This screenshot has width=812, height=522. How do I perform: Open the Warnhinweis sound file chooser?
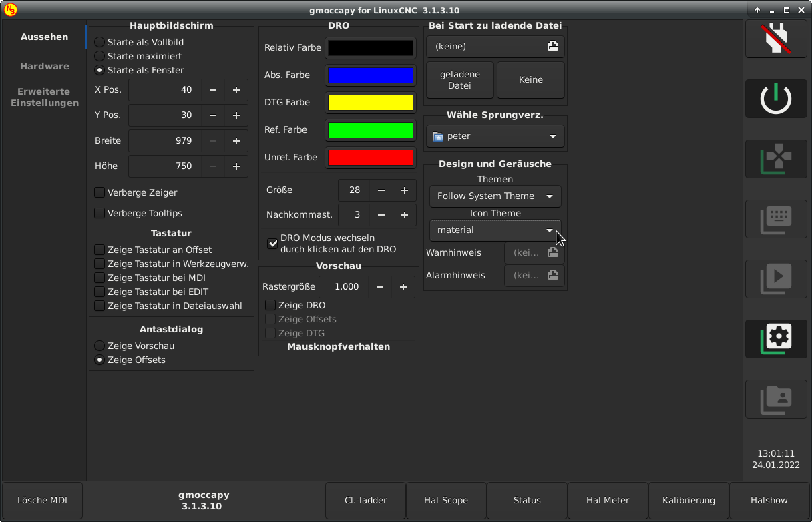click(534, 253)
